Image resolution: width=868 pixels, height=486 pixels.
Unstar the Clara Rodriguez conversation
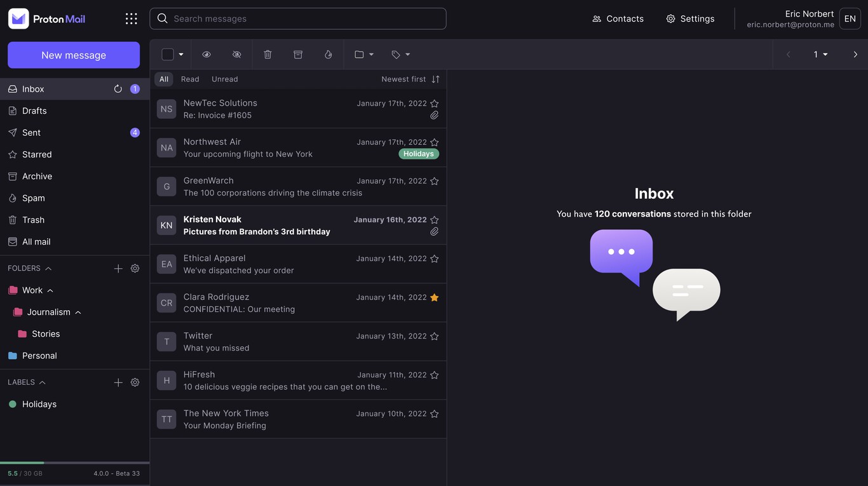click(x=431, y=295)
